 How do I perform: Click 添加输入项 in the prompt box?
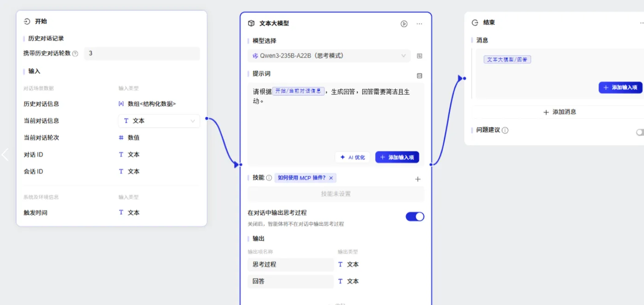point(397,157)
